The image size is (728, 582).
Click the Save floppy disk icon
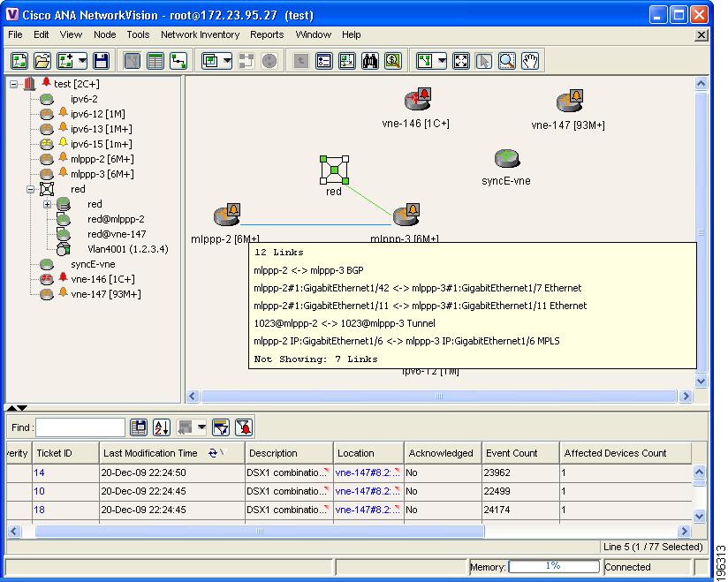(x=102, y=61)
